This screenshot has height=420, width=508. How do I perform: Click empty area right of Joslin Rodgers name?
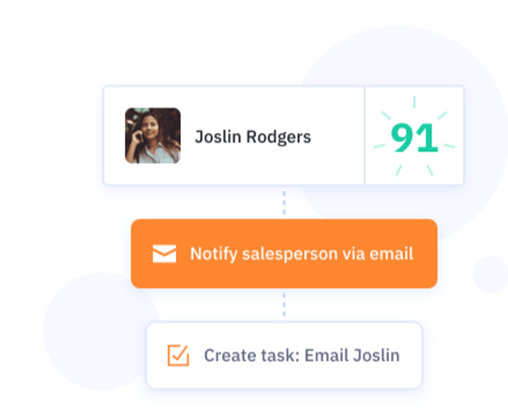coord(337,137)
